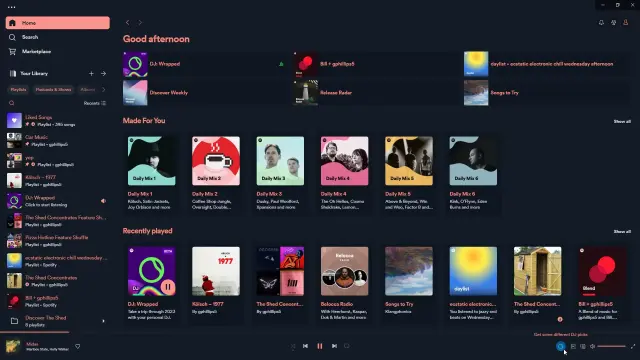Search within Your Library
Screen dimensions: 640x360
coord(12,103)
